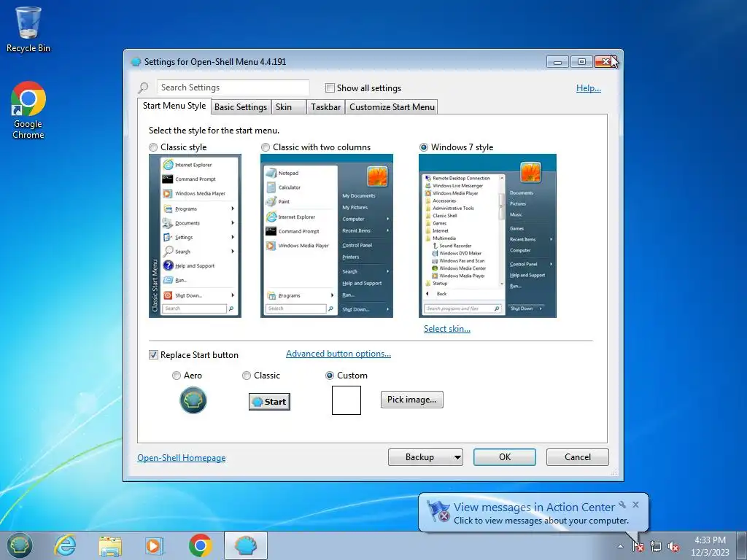This screenshot has height=560, width=747.
Task: Switch to the Taskbar tab
Action: pos(326,106)
